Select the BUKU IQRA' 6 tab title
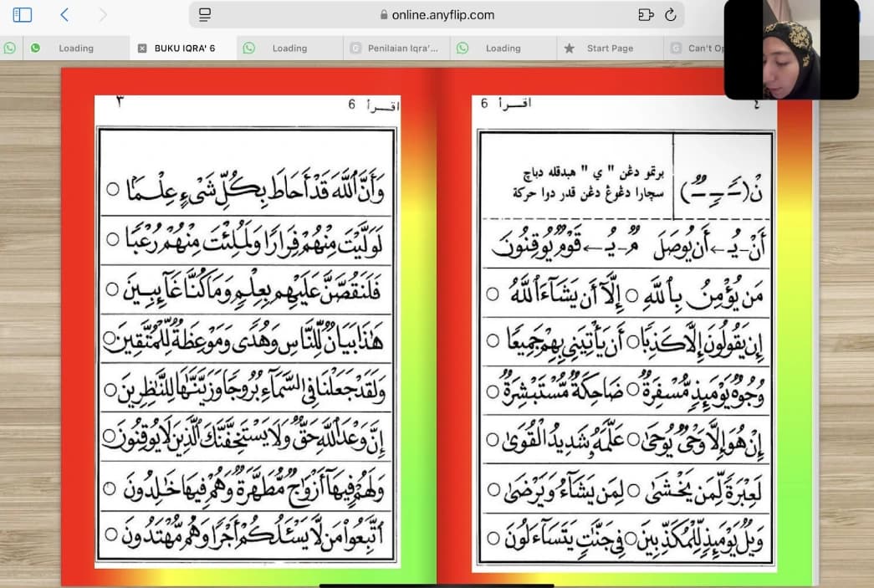874x588 pixels. [x=185, y=49]
